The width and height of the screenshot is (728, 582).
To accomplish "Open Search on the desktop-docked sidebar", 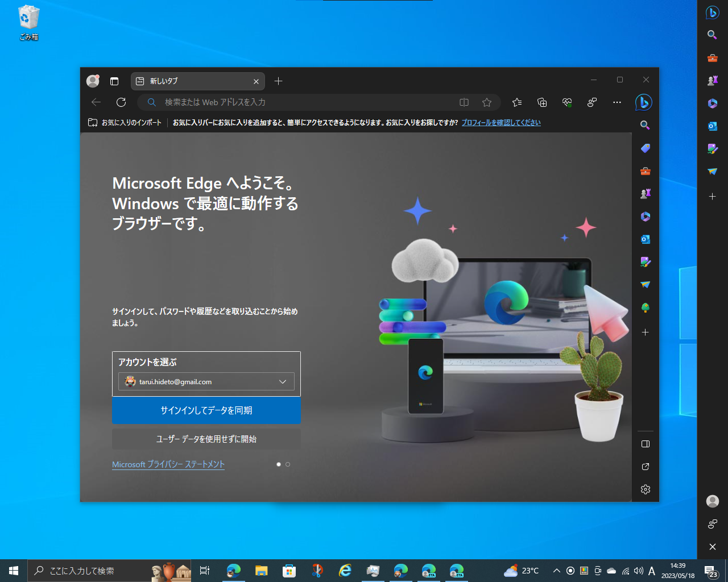I will (x=712, y=35).
